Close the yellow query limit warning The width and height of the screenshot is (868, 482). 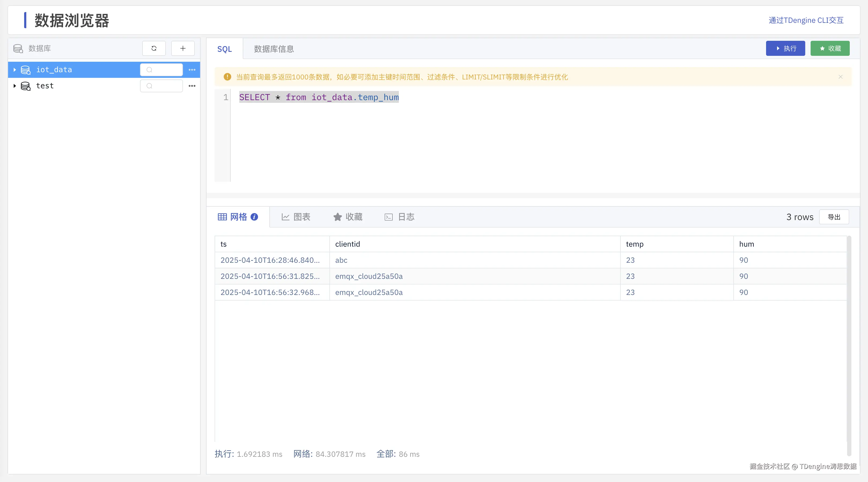tap(840, 77)
